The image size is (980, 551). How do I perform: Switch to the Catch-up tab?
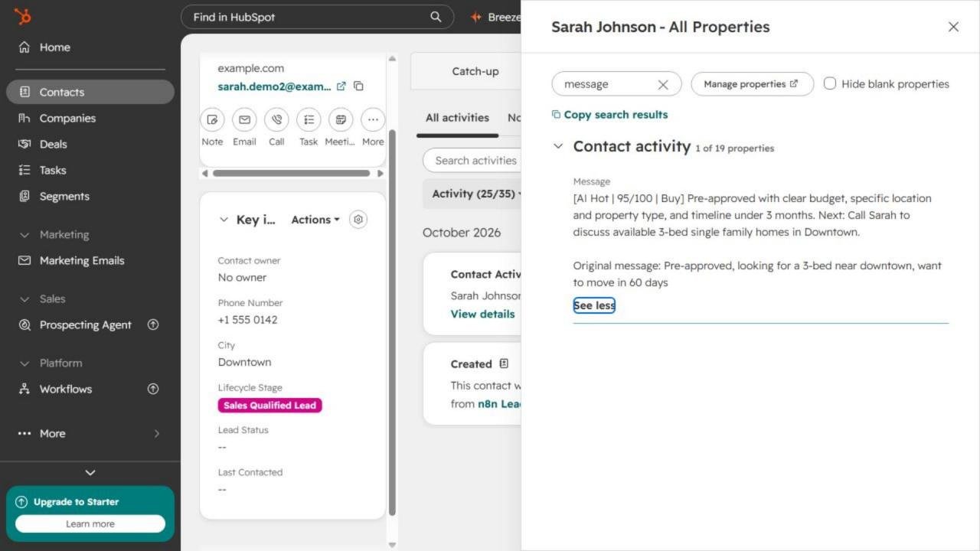pyautogui.click(x=475, y=71)
